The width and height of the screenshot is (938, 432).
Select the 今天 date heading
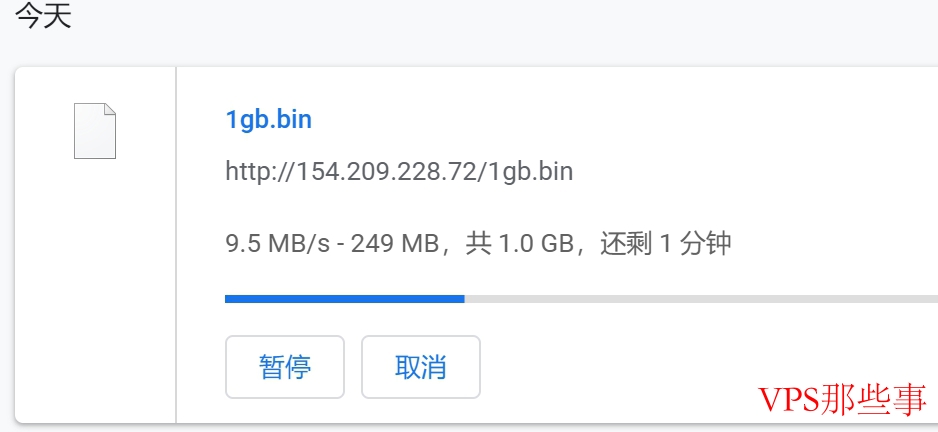(x=44, y=15)
